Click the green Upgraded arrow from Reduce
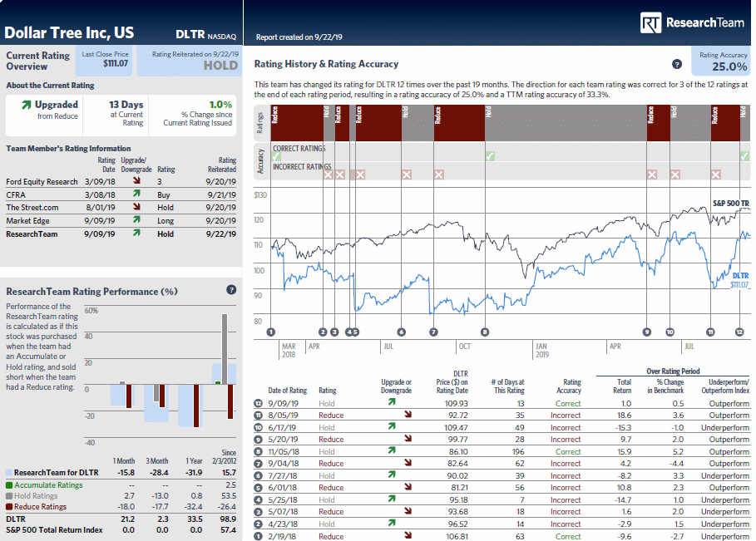The width and height of the screenshot is (756, 541). [26, 105]
